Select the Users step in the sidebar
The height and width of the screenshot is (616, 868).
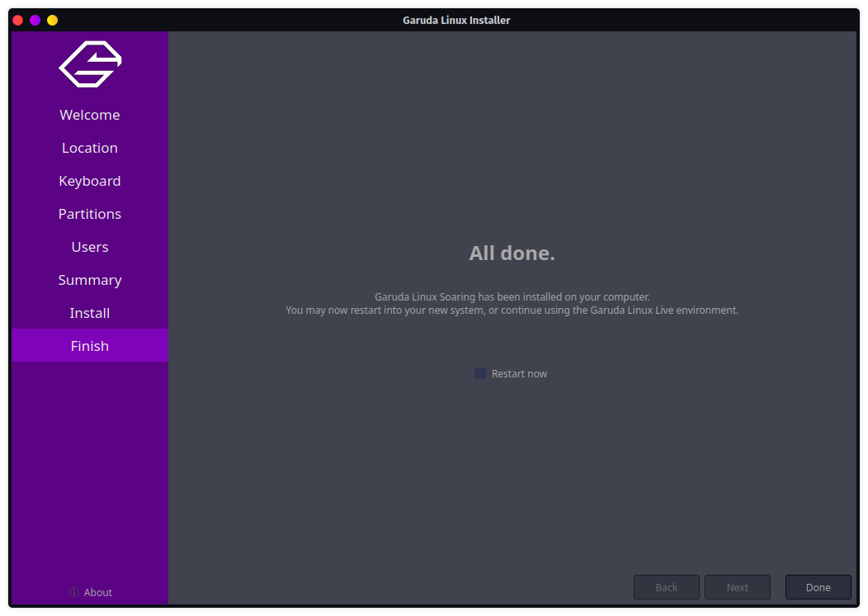pyautogui.click(x=90, y=247)
